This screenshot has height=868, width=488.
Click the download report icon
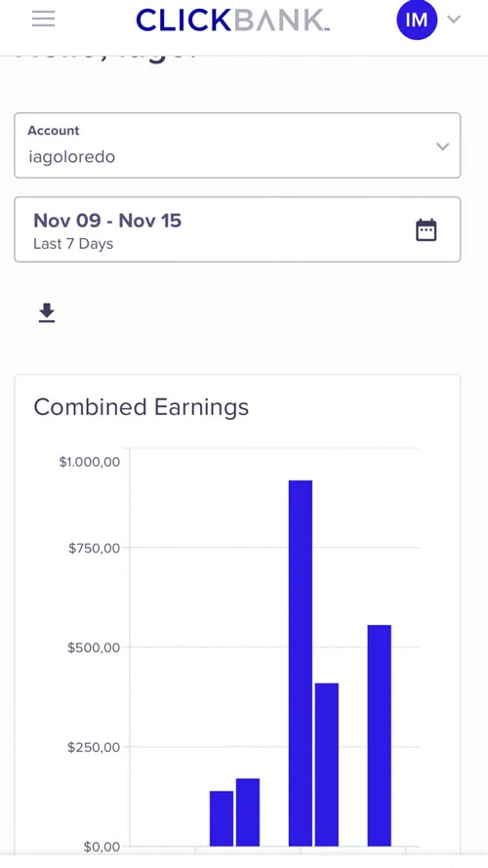pyautogui.click(x=47, y=312)
